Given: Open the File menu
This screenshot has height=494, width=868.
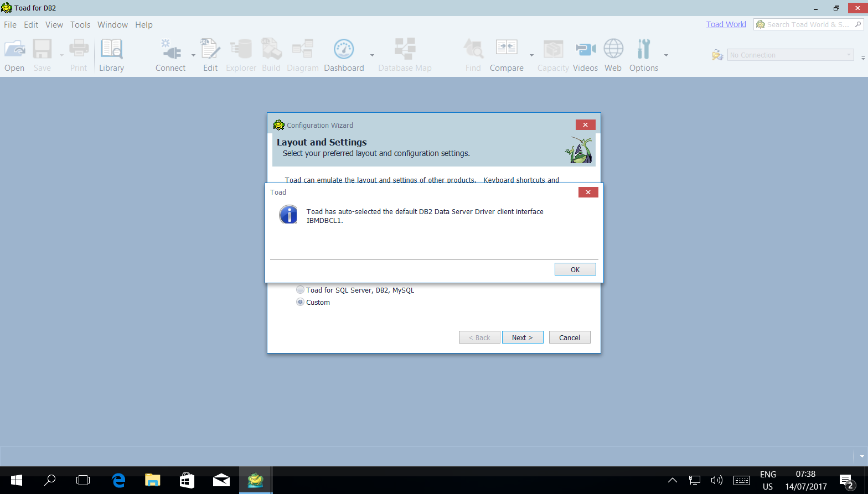Looking at the screenshot, I should click(x=10, y=24).
